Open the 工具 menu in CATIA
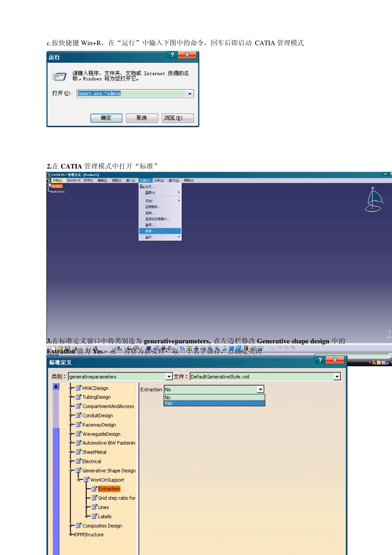392x555 pixels. point(144,180)
